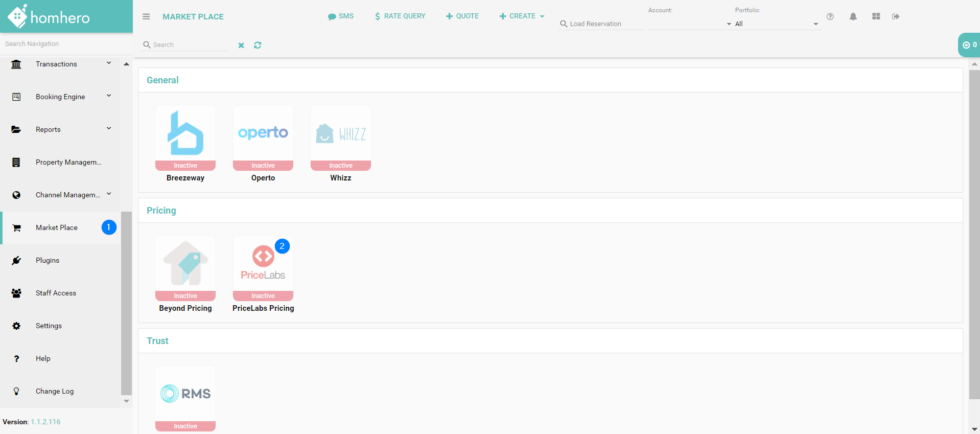Image resolution: width=980 pixels, height=434 pixels.
Task: Expand the Transactions menu chevron
Action: [x=109, y=63]
